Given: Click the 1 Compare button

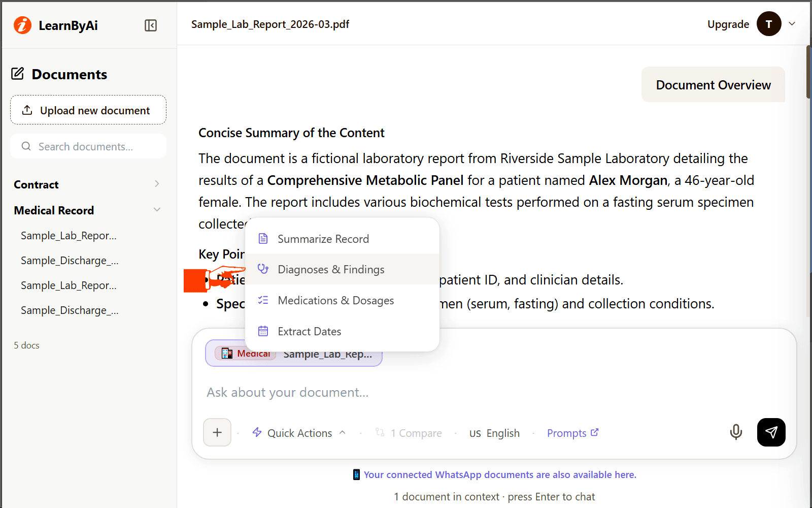Looking at the screenshot, I should (409, 433).
